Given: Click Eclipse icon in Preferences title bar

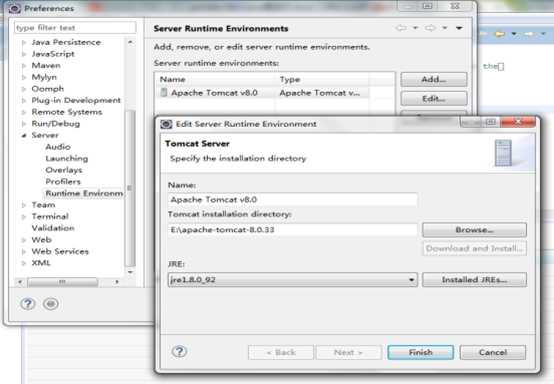Looking at the screenshot, I should pyautogui.click(x=14, y=8).
